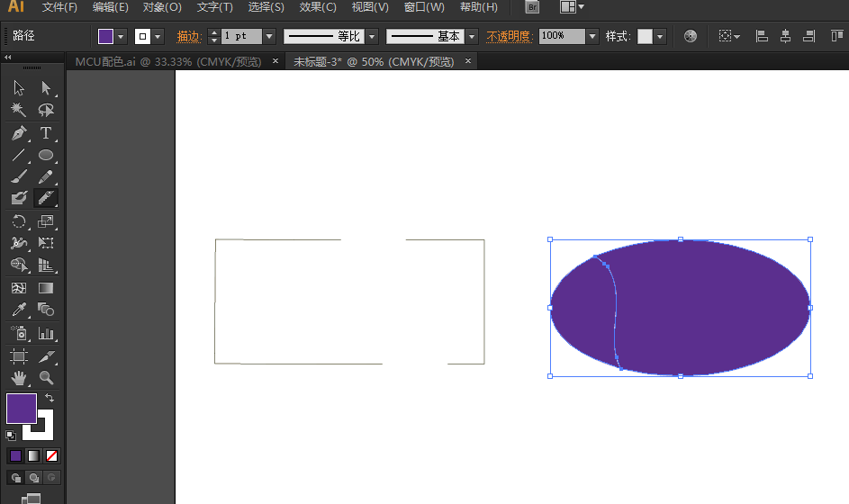Screen dimensions: 849x504
Task: Choose the Symbol Sprayer tool
Action: tap(19, 333)
